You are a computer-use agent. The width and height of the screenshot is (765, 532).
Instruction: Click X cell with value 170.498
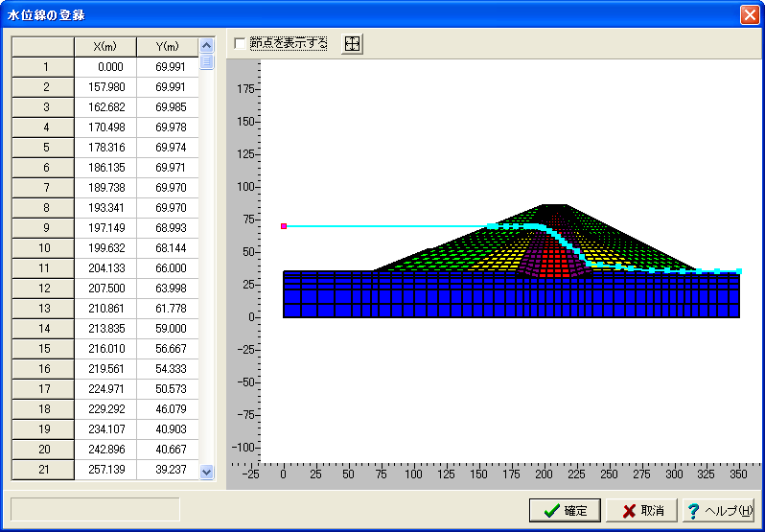coord(105,127)
